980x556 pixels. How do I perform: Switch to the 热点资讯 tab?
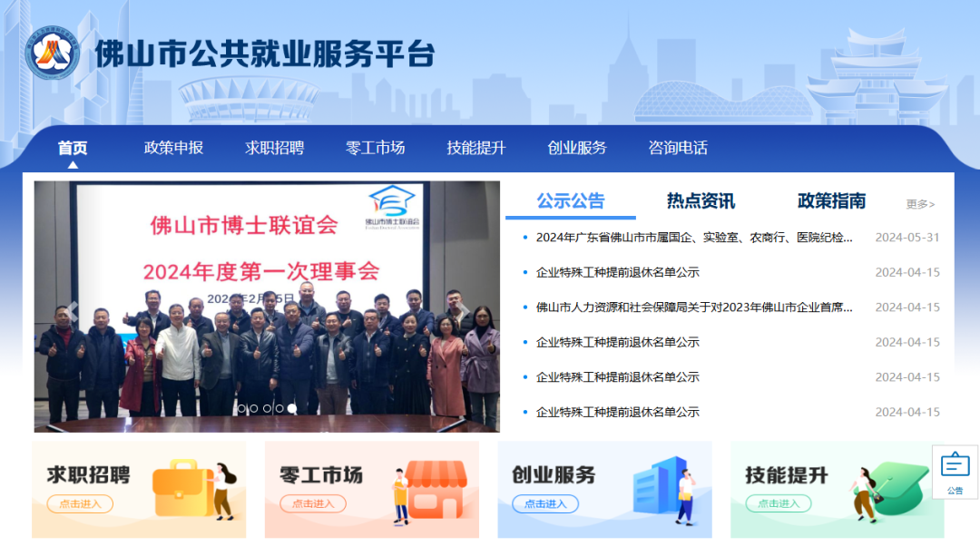coord(701,201)
